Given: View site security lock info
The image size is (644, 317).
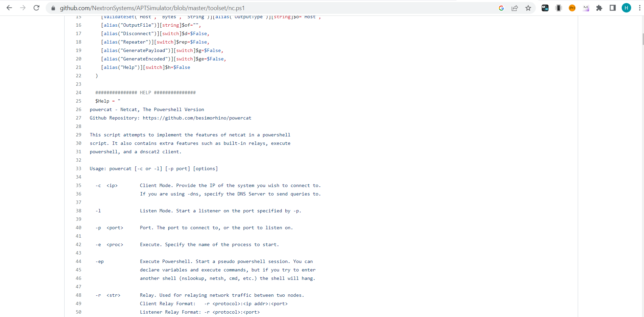Looking at the screenshot, I should point(53,8).
